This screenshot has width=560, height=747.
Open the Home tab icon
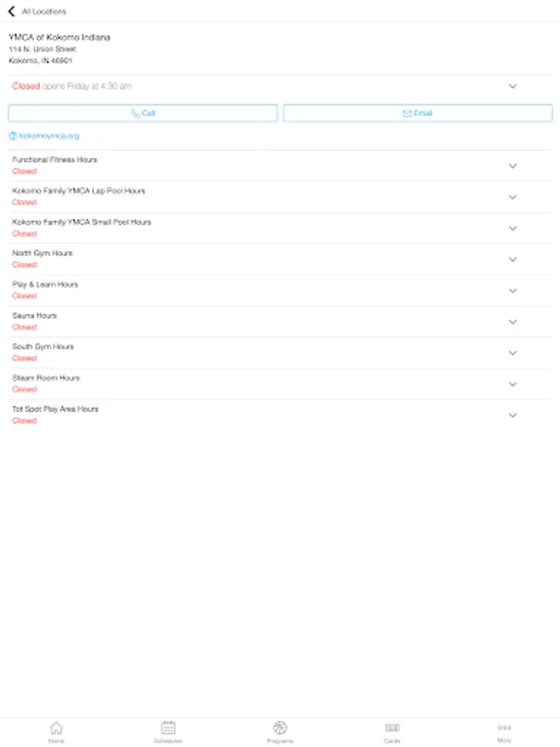click(56, 727)
